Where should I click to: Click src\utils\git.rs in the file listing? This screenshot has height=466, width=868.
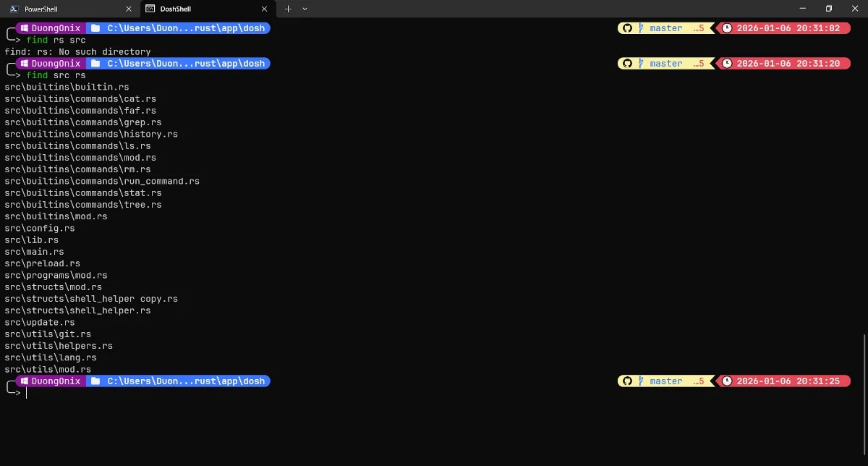pyautogui.click(x=47, y=334)
